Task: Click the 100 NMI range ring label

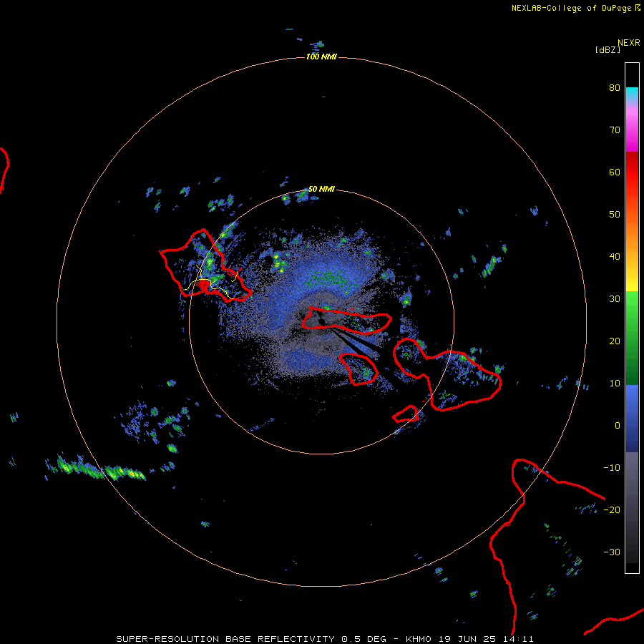Action: (321, 57)
